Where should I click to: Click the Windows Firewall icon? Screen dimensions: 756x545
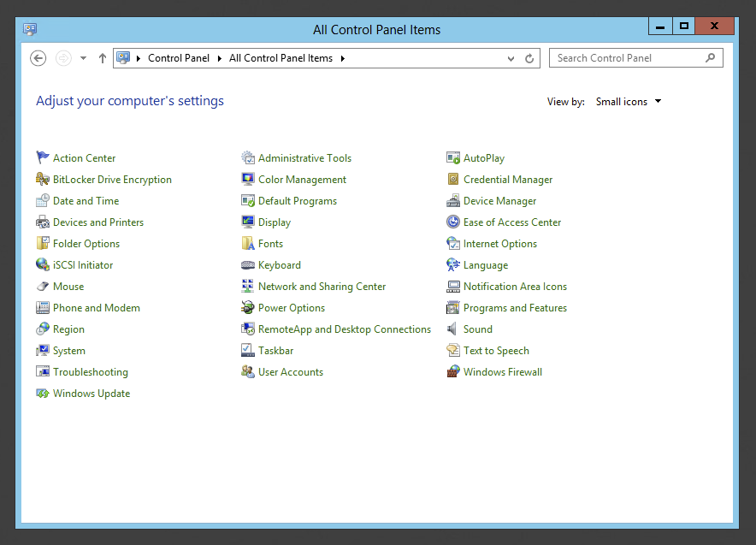pos(453,371)
